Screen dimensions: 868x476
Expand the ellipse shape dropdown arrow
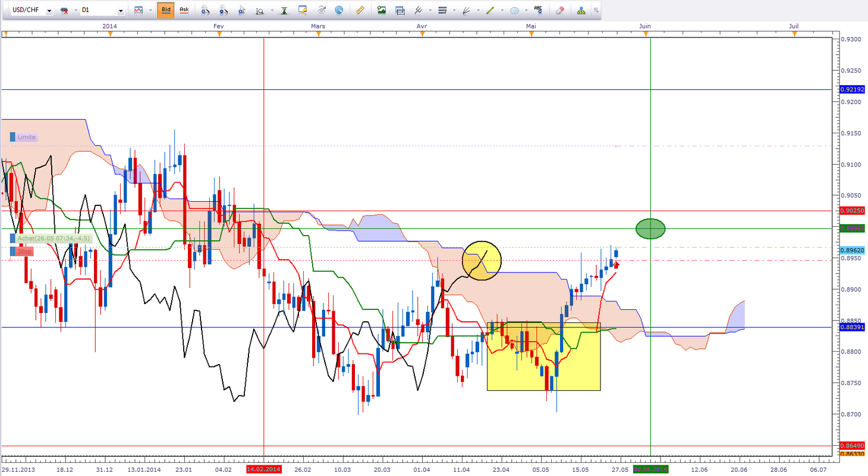coord(526,10)
